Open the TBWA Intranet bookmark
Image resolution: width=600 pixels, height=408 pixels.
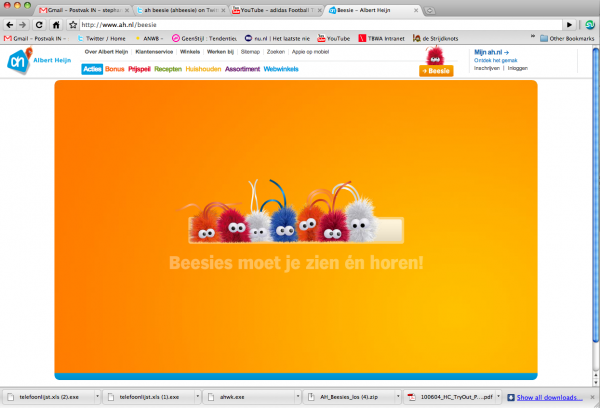(382, 38)
